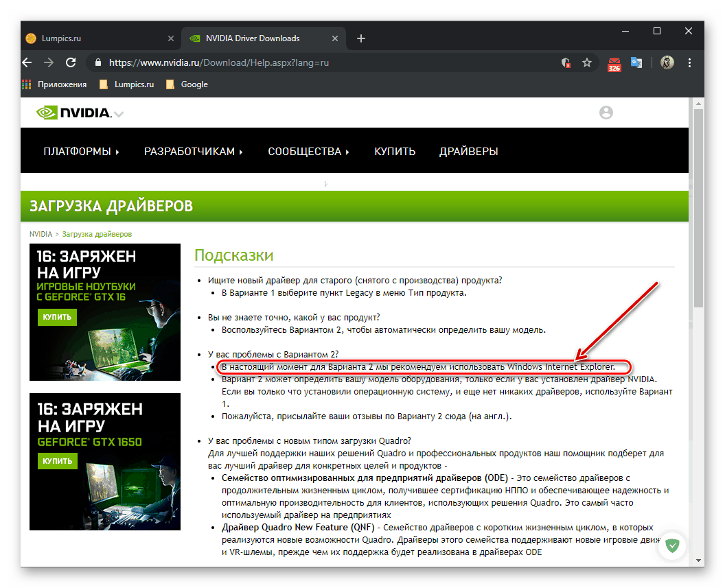Image resolution: width=725 pixels, height=588 pixels.
Task: Switch to the Lumpics.ru tab
Action: (x=100, y=38)
